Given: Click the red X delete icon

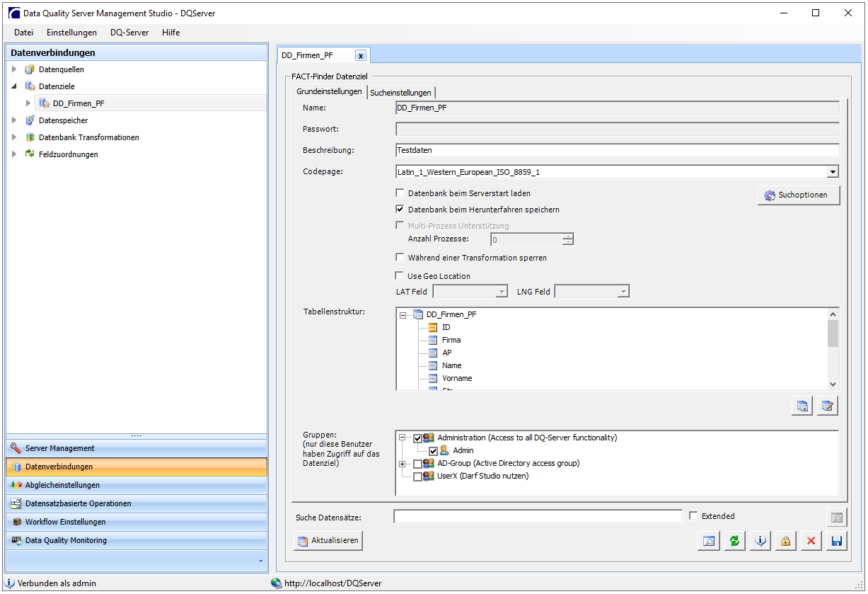Looking at the screenshot, I should tap(811, 541).
